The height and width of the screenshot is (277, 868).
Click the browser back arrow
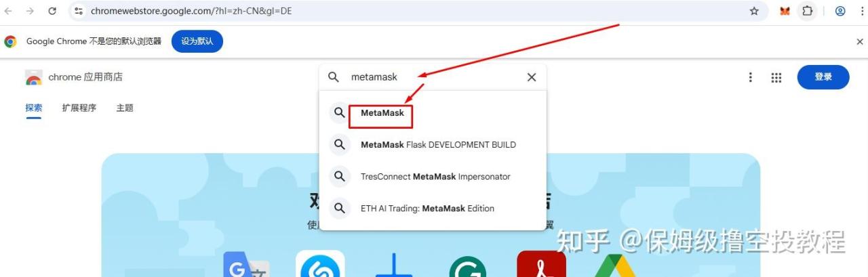pyautogui.click(x=9, y=11)
